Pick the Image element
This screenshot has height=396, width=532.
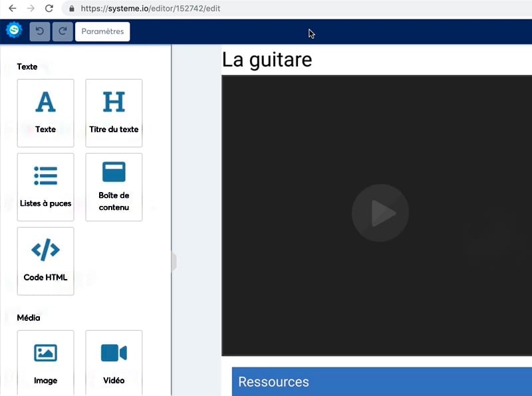(45, 361)
